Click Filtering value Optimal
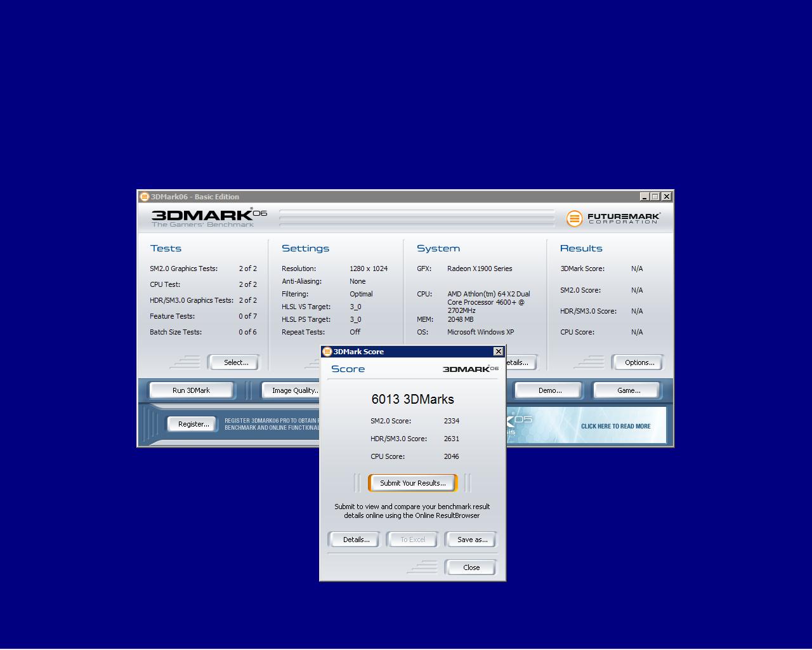 tap(361, 294)
